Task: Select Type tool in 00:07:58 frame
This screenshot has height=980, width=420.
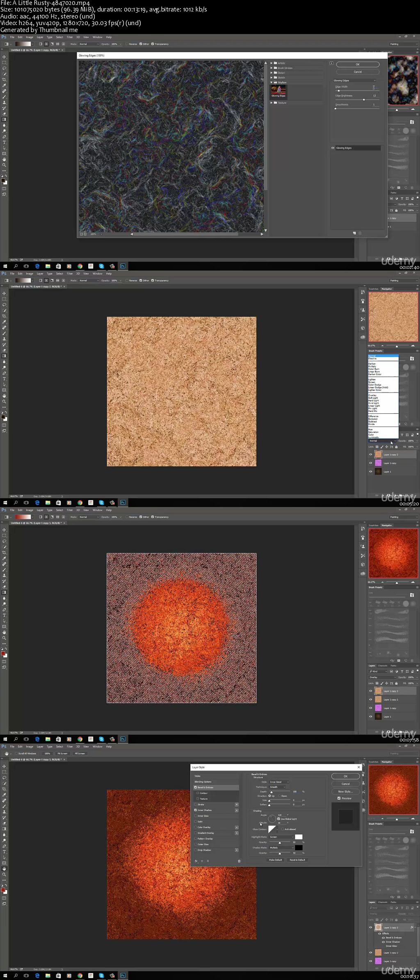Action: pos(5,615)
